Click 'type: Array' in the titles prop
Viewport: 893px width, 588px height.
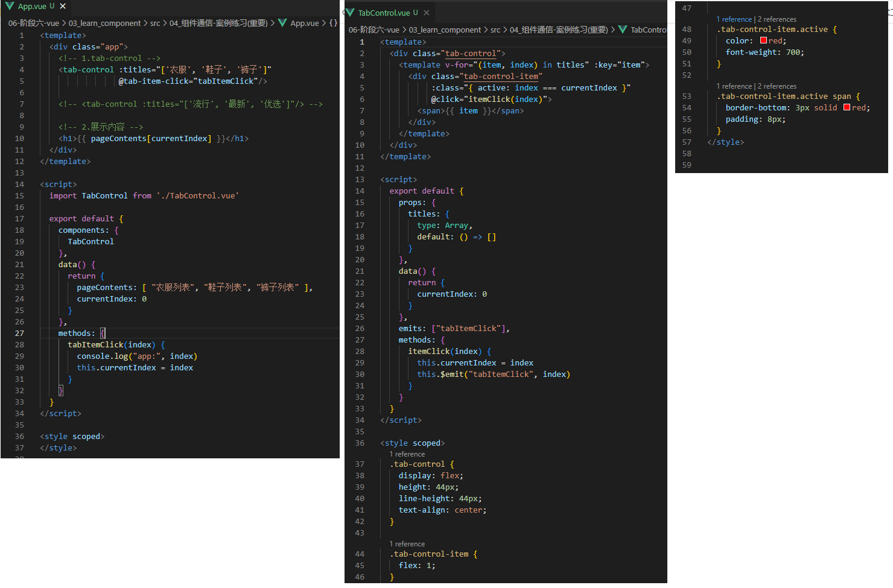click(443, 225)
